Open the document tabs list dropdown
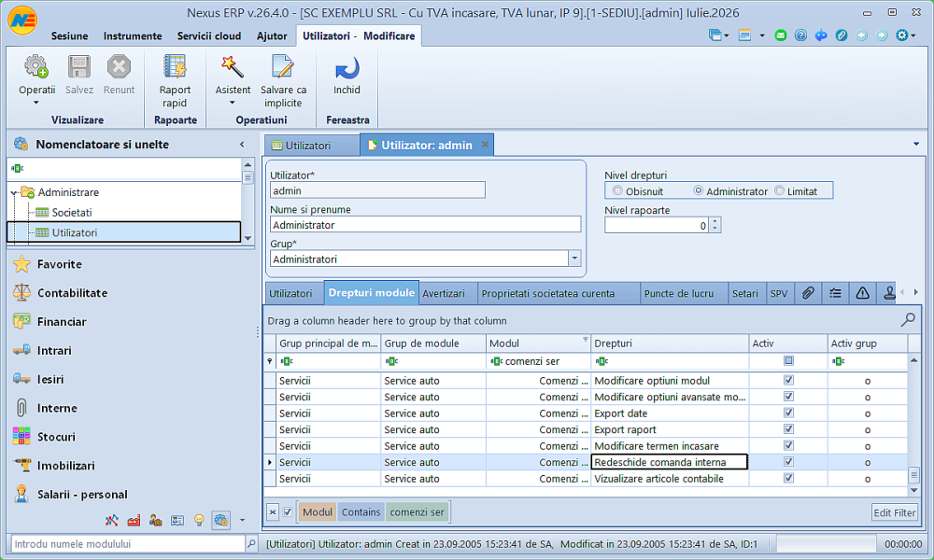Viewport: 934px width, 560px height. tap(916, 144)
